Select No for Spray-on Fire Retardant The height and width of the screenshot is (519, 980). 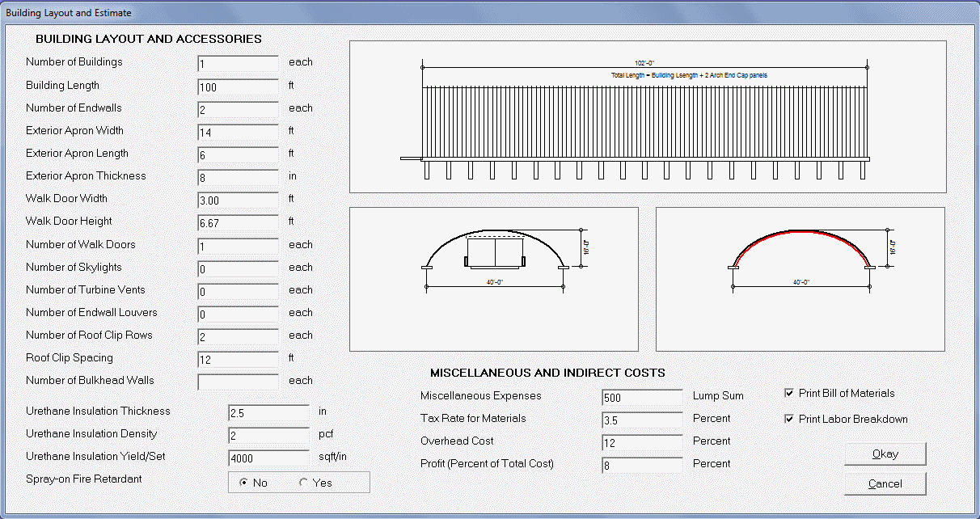[x=244, y=483]
